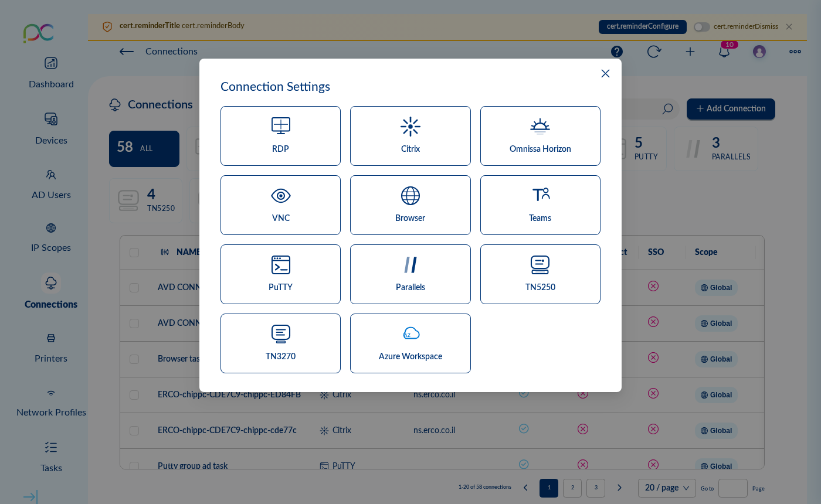Pick the Azure Workspace cloud tile
The height and width of the screenshot is (504, 821).
pyautogui.click(x=410, y=343)
